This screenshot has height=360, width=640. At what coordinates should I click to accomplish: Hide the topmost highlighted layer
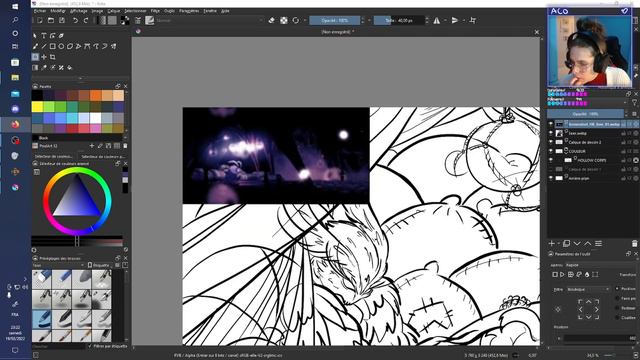[551, 124]
